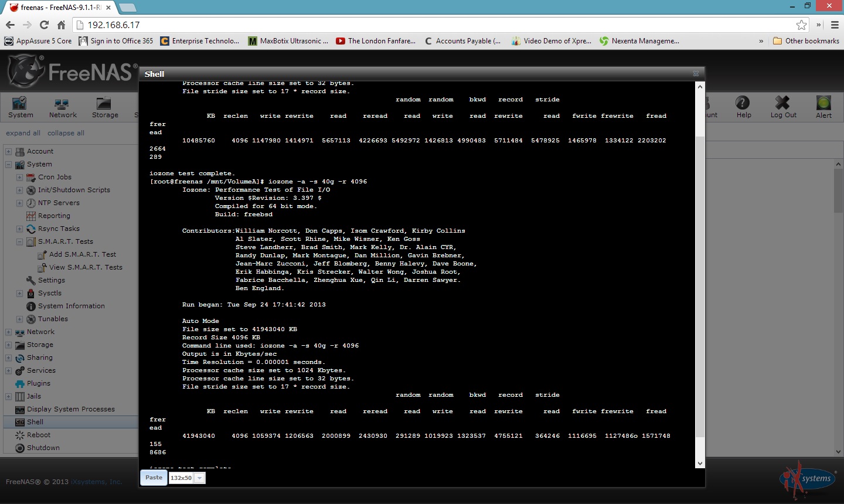Screen dimensions: 844x504
Task: Click Display System Processes
Action: pos(70,409)
